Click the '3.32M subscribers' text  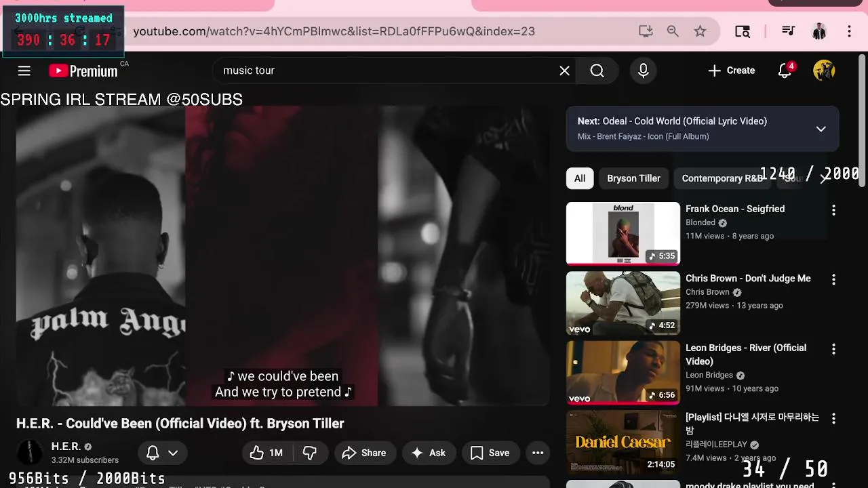click(x=85, y=460)
